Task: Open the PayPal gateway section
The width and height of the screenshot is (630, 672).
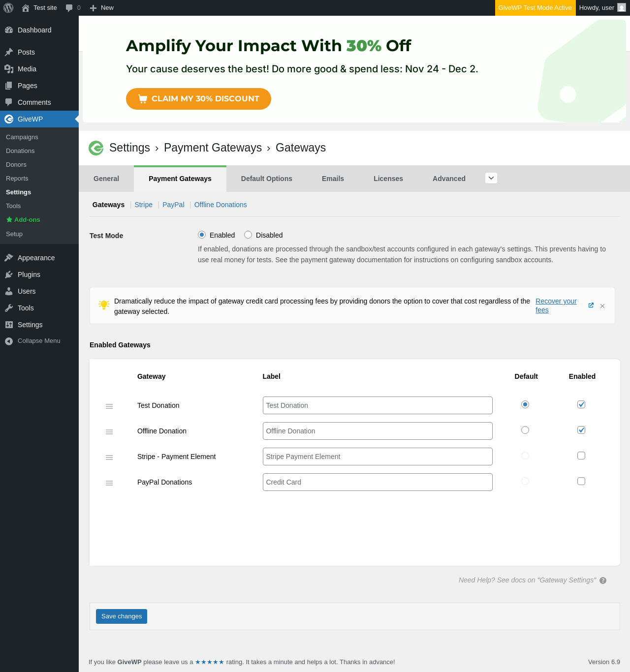Action: (173, 205)
